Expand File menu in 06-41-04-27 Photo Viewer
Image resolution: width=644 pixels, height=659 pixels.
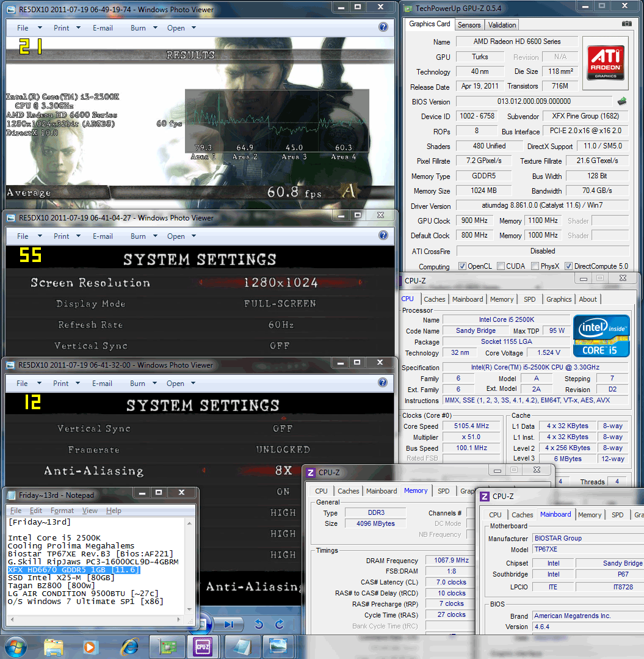click(29, 236)
